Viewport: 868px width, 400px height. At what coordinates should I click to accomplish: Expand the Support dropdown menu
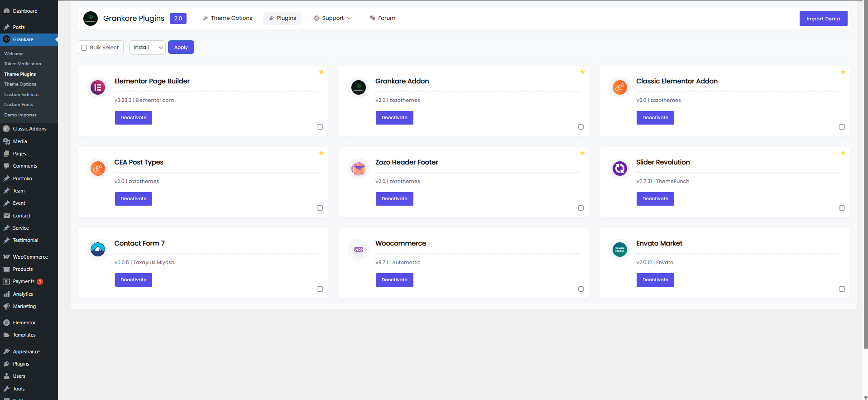coord(333,18)
